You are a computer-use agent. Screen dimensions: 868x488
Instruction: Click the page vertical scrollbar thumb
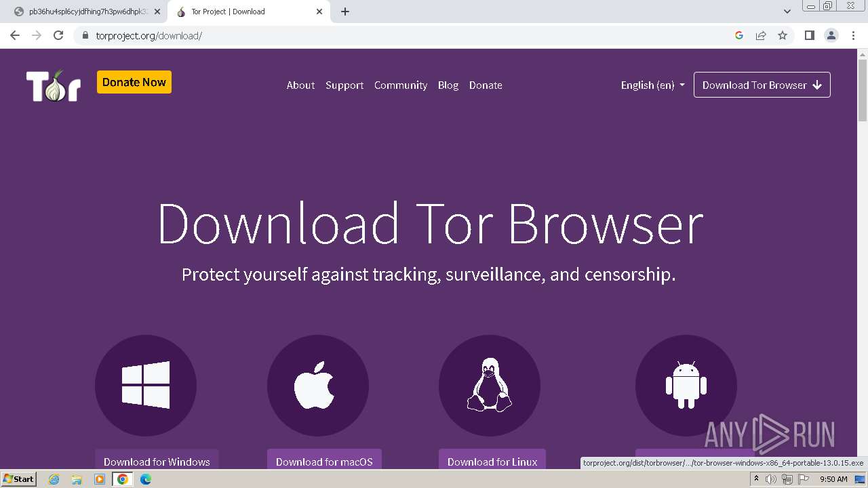point(862,90)
